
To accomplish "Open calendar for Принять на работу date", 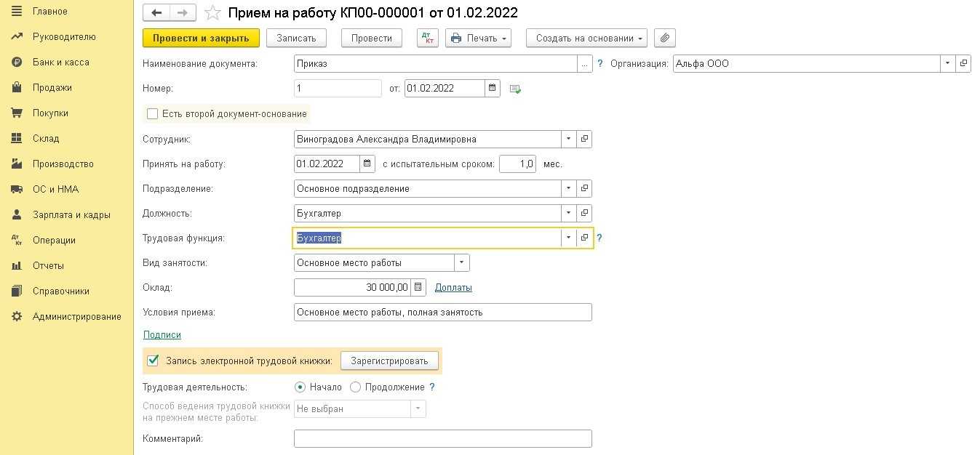I will (x=368, y=164).
